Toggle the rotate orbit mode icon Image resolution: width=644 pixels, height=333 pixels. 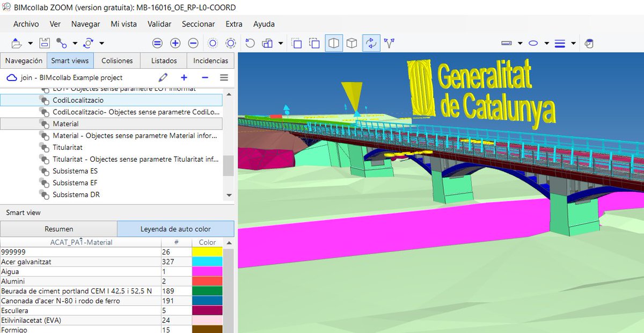click(x=371, y=43)
